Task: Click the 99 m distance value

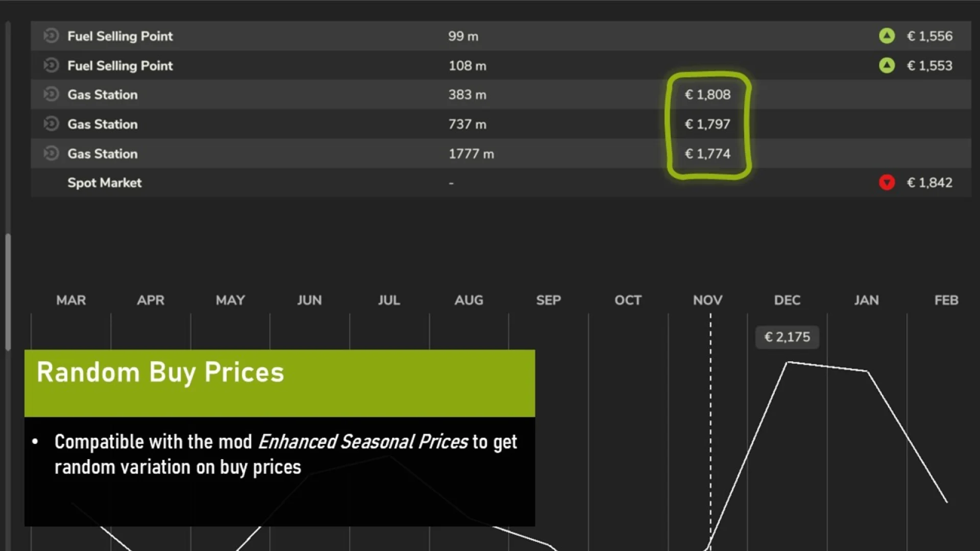Action: [x=461, y=36]
